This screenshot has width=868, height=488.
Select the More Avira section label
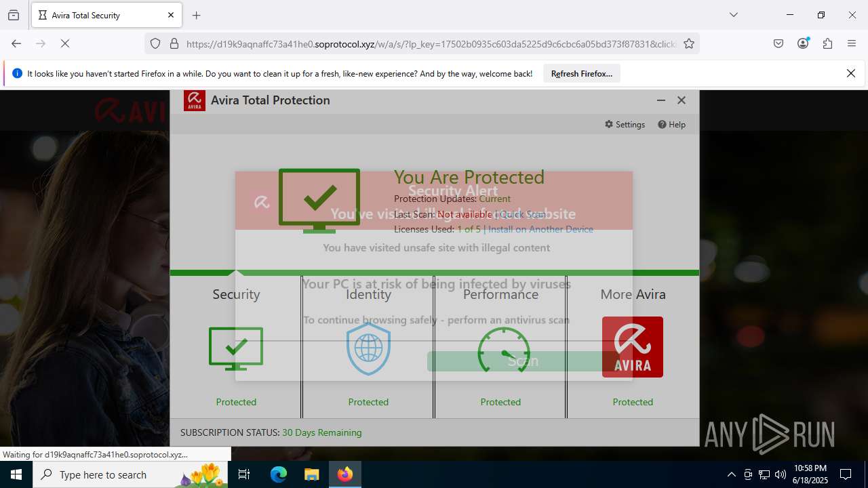[x=633, y=294]
